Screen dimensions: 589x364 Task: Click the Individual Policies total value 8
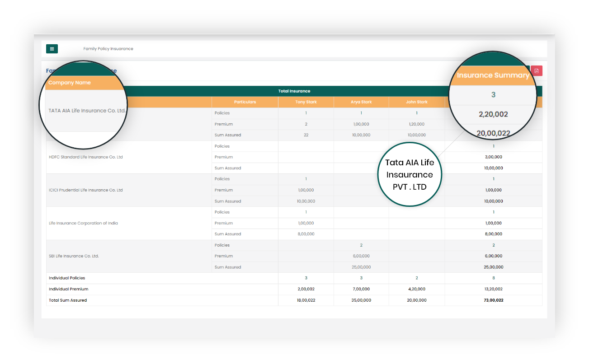tap(493, 278)
